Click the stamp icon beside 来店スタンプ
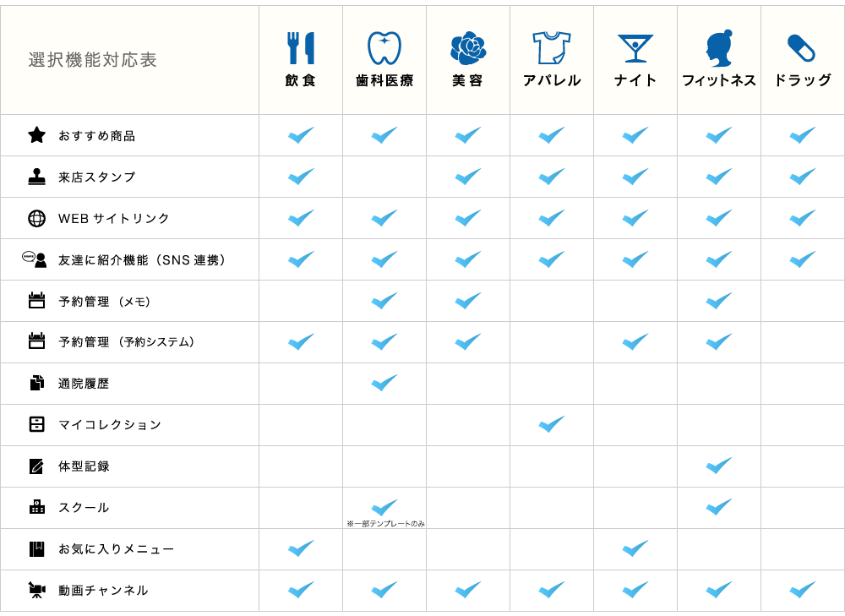Viewport: 845px width, 616px height. tap(36, 177)
